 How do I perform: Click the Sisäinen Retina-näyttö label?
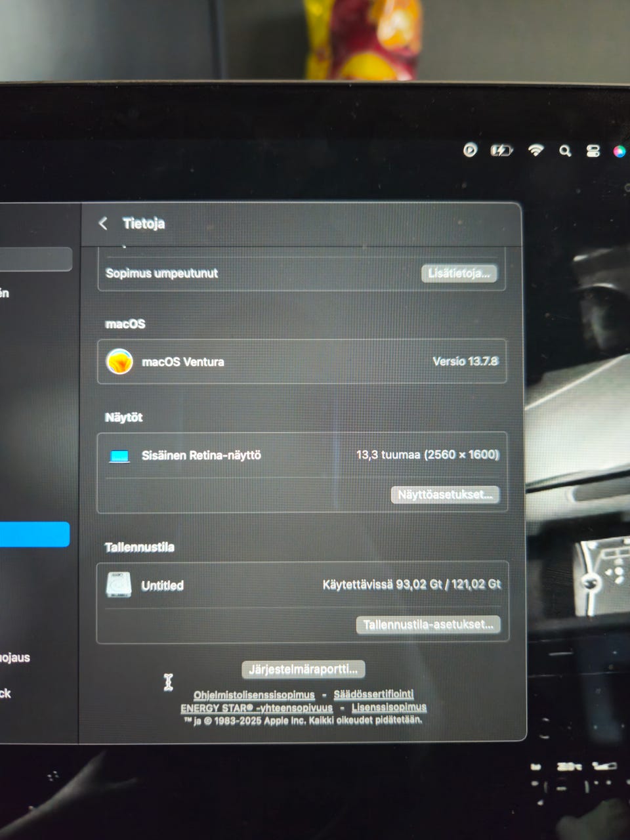201,455
